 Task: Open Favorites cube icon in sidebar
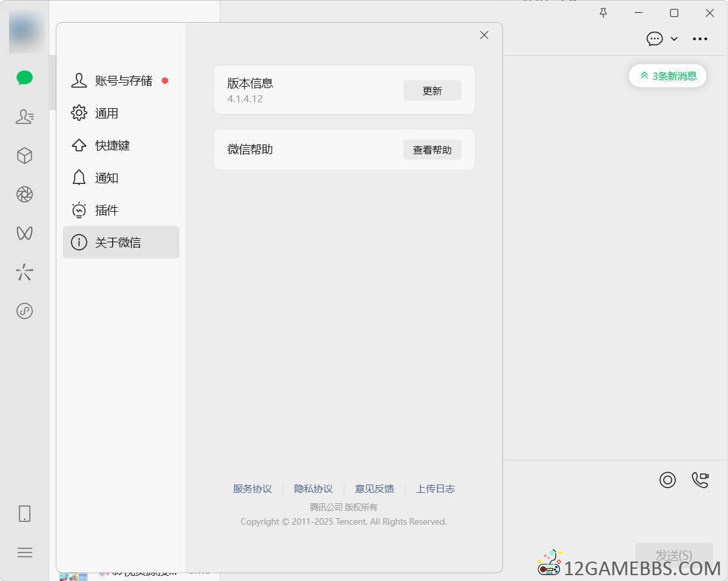pos(25,155)
